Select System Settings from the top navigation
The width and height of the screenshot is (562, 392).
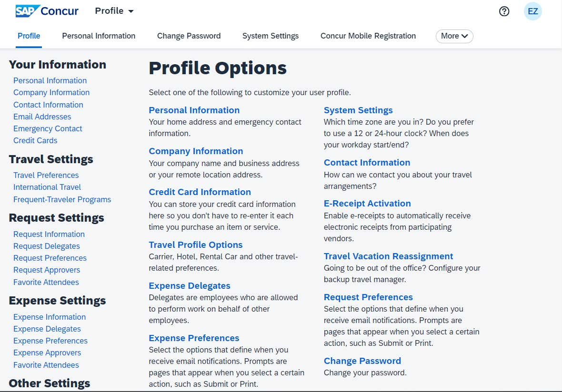coord(271,36)
